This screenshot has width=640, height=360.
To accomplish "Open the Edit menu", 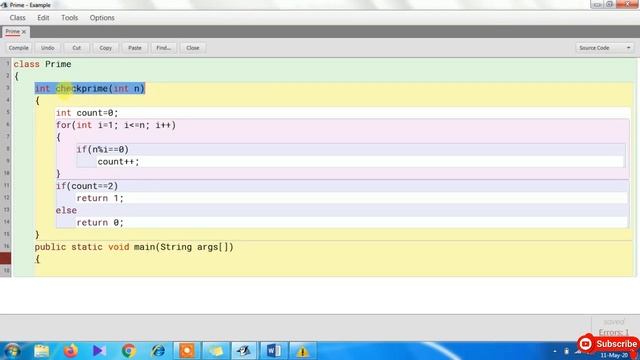I will click(x=43, y=18).
